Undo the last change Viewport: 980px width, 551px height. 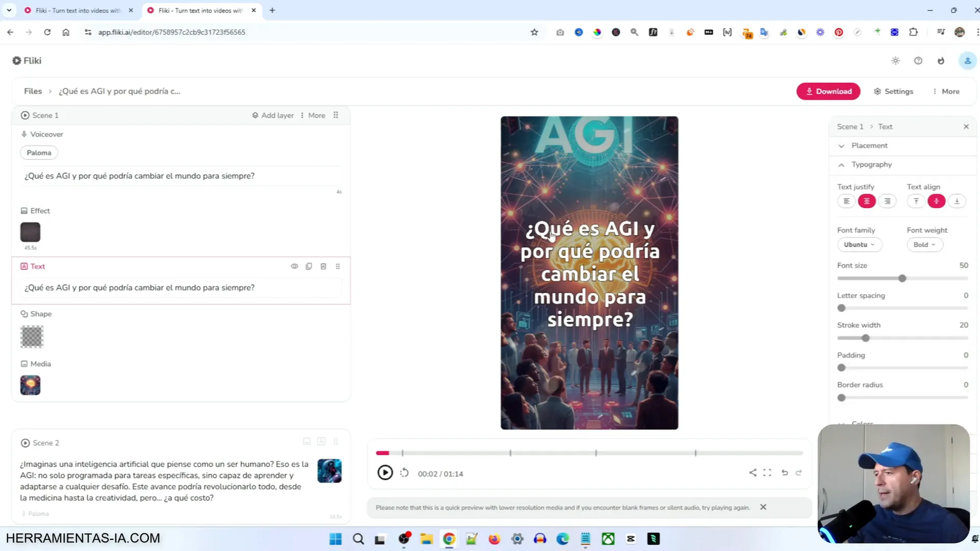coord(784,473)
